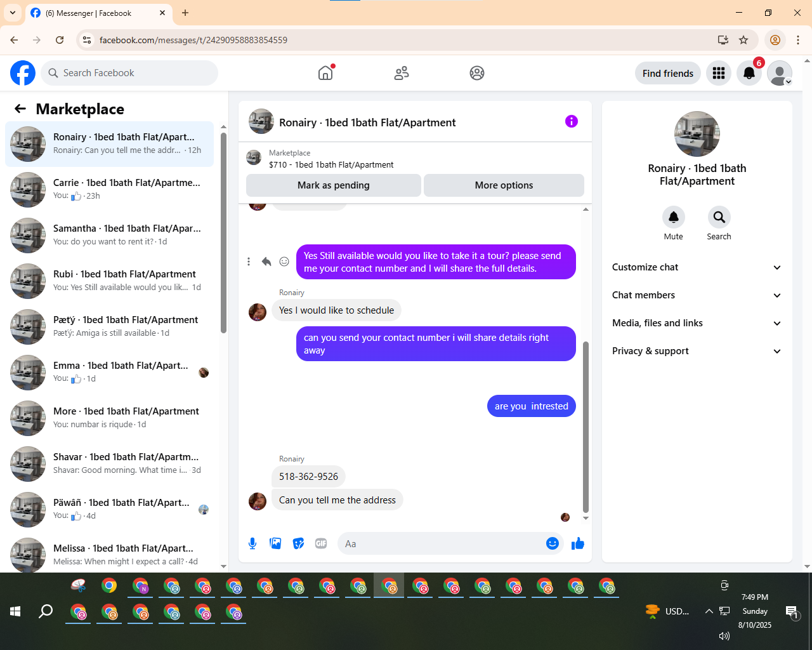Open Carrie's conversation in the list

[x=110, y=190]
